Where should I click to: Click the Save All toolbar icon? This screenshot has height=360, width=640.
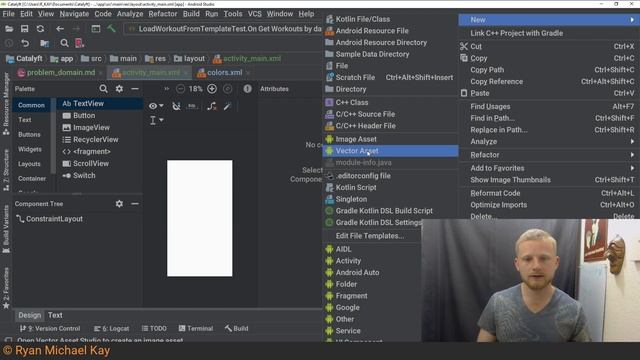point(24,29)
